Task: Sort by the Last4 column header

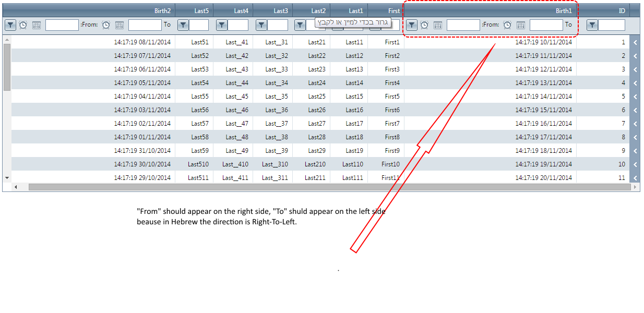Action: pyautogui.click(x=233, y=10)
